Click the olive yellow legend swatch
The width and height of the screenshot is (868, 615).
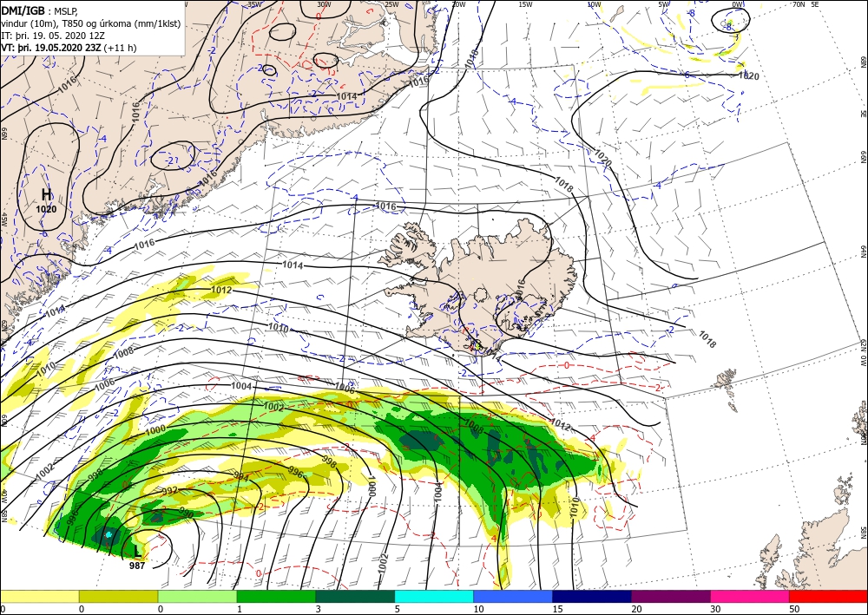click(118, 596)
